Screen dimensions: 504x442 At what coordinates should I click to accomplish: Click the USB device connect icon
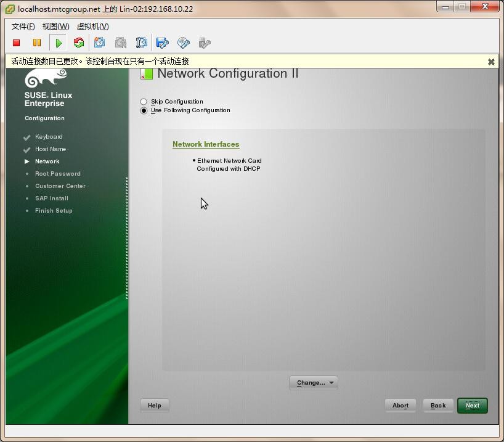click(205, 43)
